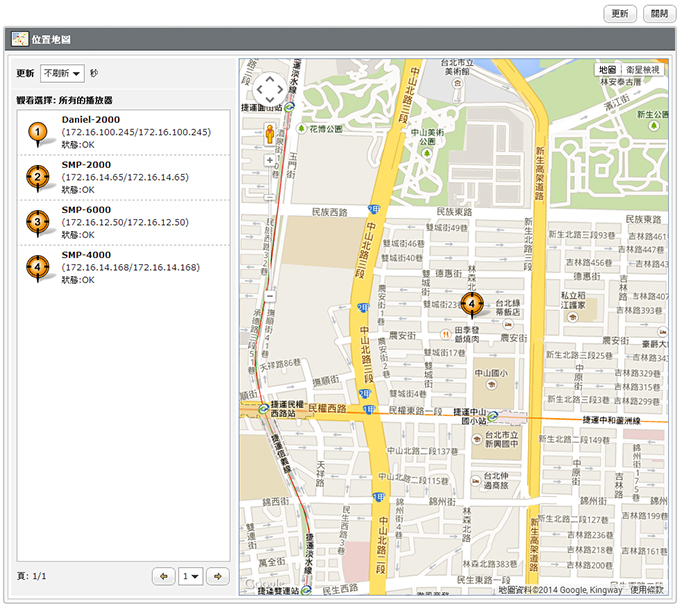Click the IP text 172.16.14.168
This screenshot has height=606, width=680.
[131, 268]
